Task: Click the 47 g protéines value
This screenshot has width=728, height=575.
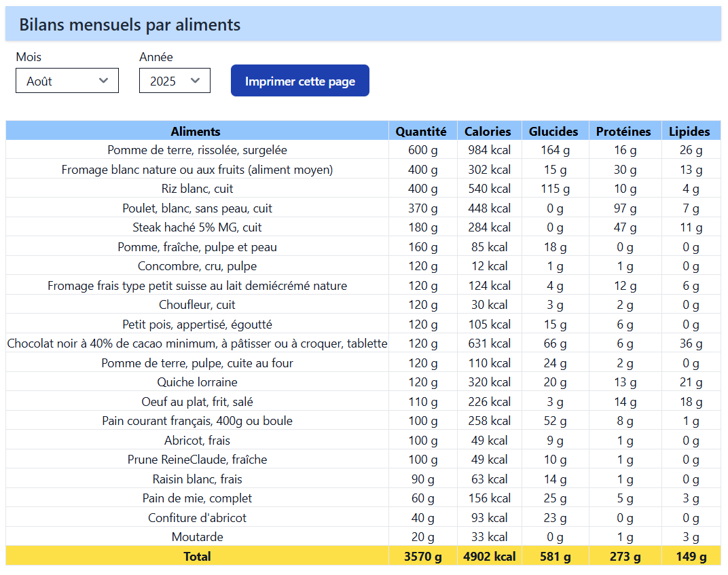Action: tap(625, 227)
